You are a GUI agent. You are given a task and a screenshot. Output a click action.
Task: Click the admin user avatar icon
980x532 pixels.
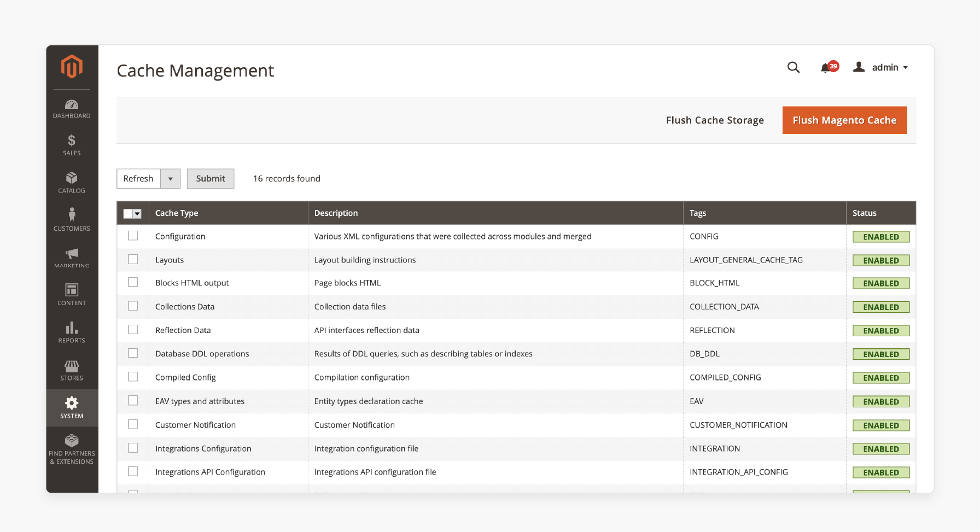(x=859, y=67)
